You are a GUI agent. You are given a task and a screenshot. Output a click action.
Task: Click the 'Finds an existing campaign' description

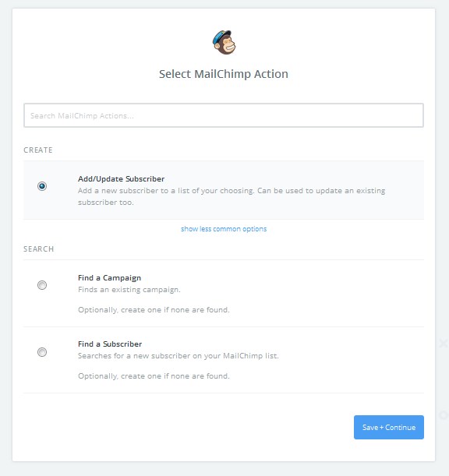pos(129,290)
